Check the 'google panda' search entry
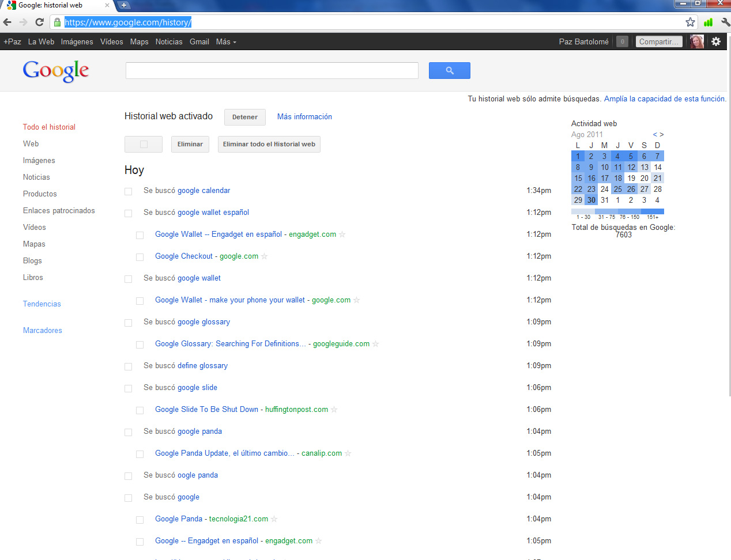 (129, 432)
